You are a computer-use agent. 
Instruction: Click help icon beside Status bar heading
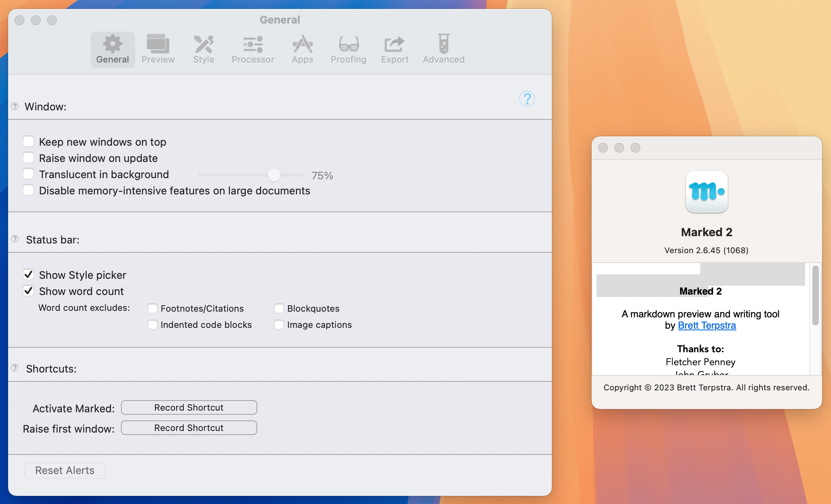(15, 239)
